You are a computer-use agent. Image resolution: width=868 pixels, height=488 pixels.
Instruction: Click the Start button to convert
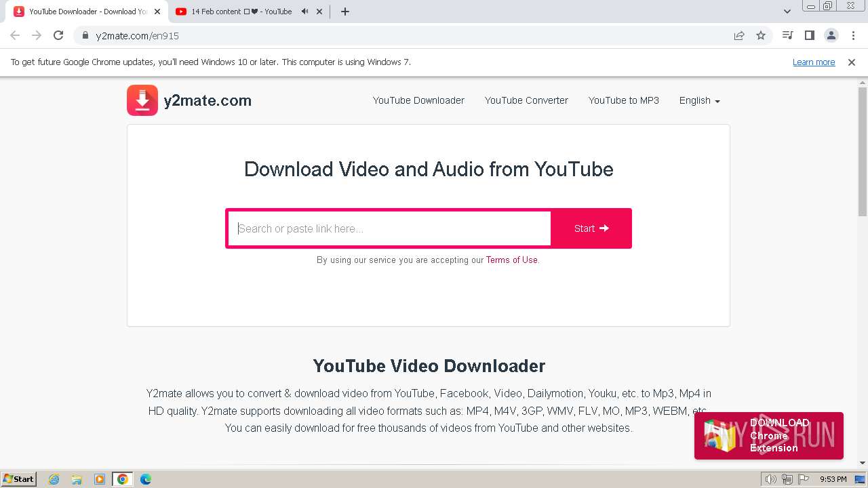(x=591, y=228)
